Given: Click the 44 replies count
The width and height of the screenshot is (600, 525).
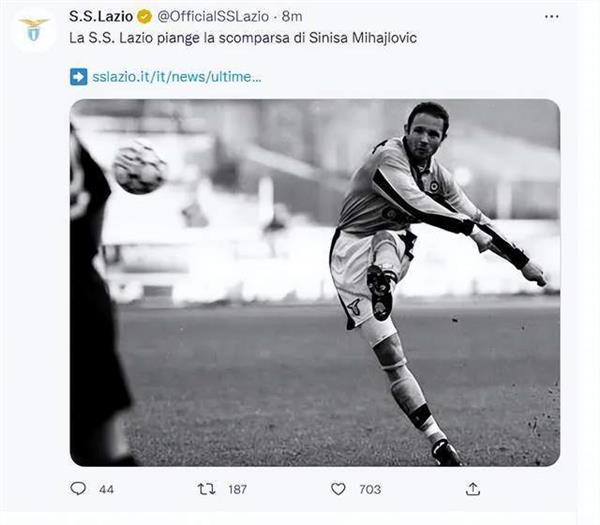Looking at the screenshot, I should click(x=106, y=489).
